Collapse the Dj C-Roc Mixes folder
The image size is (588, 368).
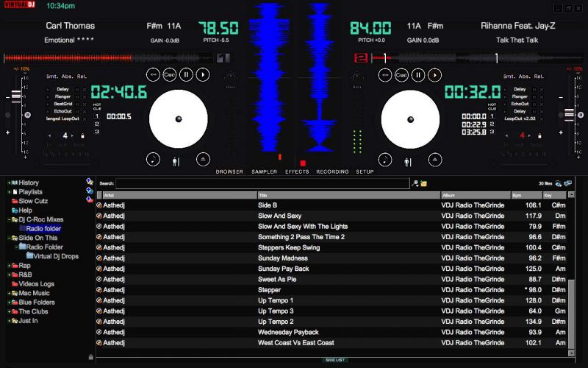(x=9, y=219)
